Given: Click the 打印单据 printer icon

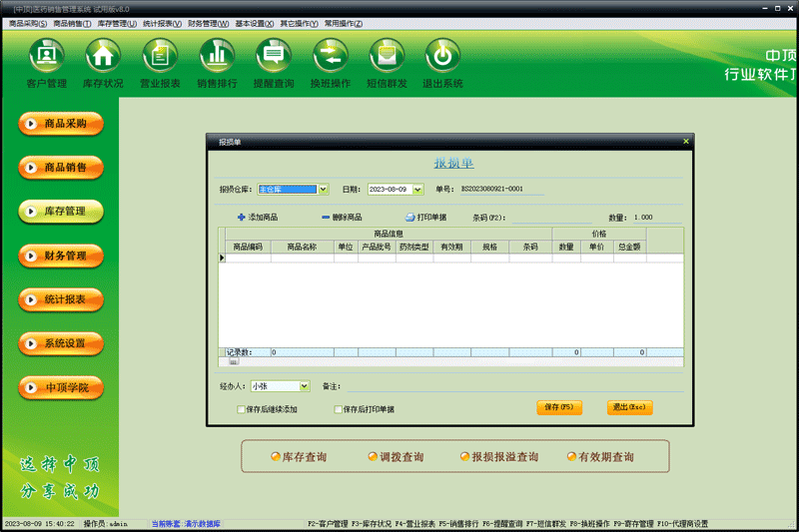Looking at the screenshot, I should point(409,218).
